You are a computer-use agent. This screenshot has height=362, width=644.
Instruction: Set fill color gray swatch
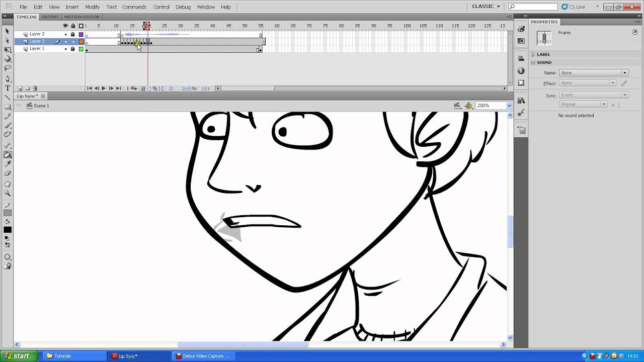coord(8,213)
